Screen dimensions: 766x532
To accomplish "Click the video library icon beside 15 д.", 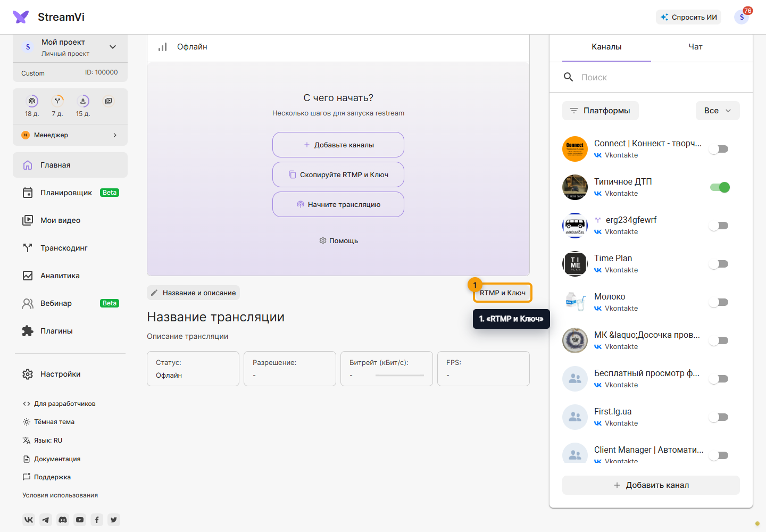I will pos(109,101).
